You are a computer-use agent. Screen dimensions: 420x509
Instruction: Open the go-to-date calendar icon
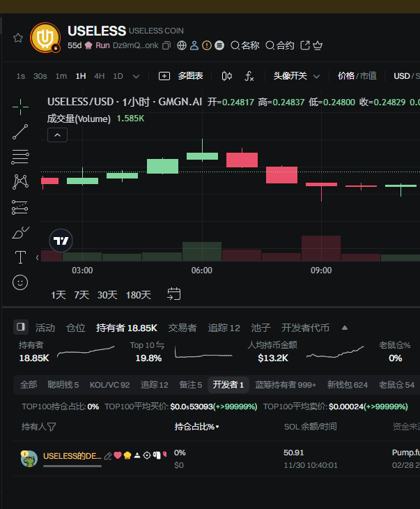(174, 294)
